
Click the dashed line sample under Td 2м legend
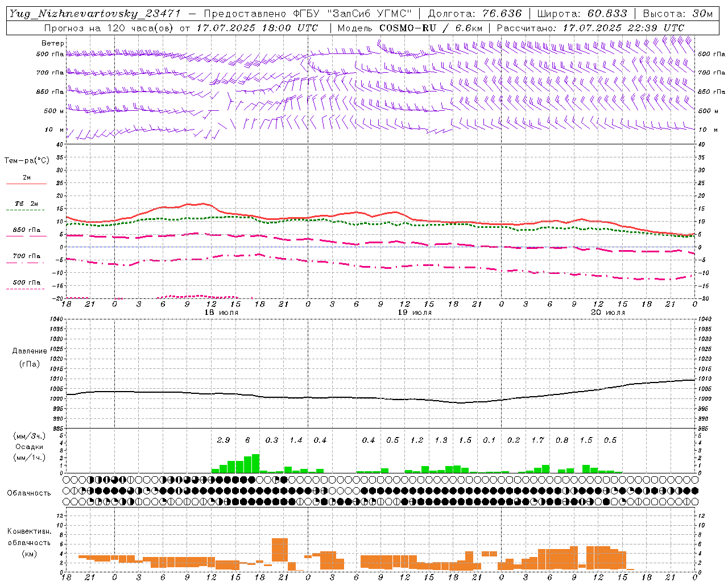[x=25, y=210]
